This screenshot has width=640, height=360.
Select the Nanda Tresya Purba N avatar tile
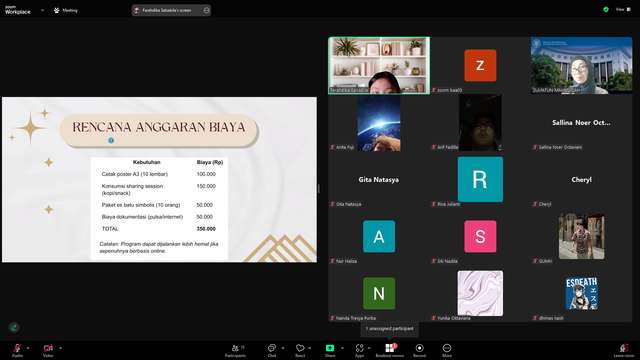pyautogui.click(x=379, y=293)
